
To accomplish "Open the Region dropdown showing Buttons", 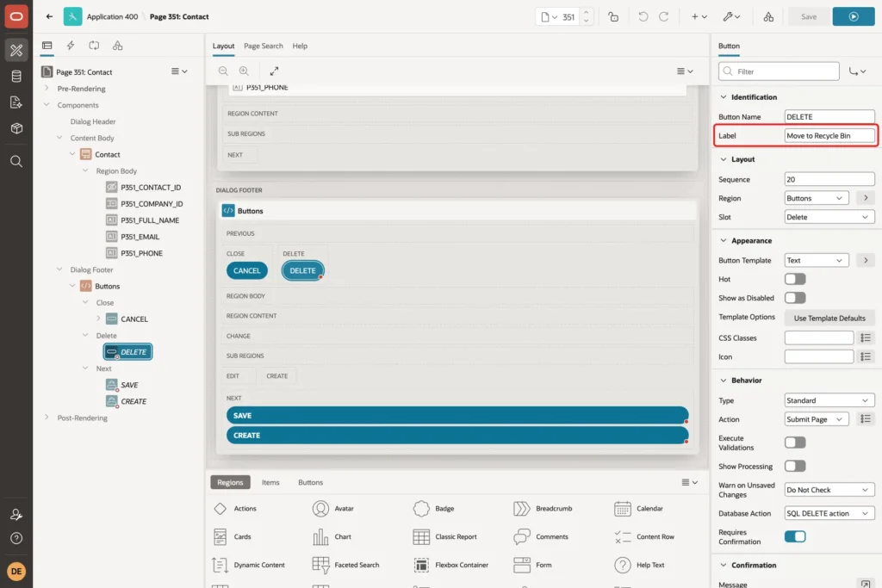I will 817,198.
